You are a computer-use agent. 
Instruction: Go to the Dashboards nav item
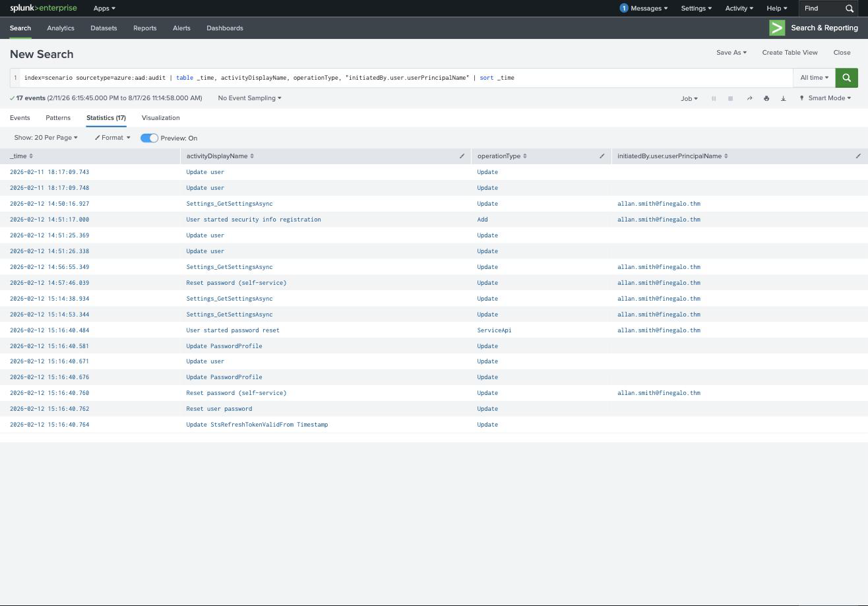coord(225,28)
